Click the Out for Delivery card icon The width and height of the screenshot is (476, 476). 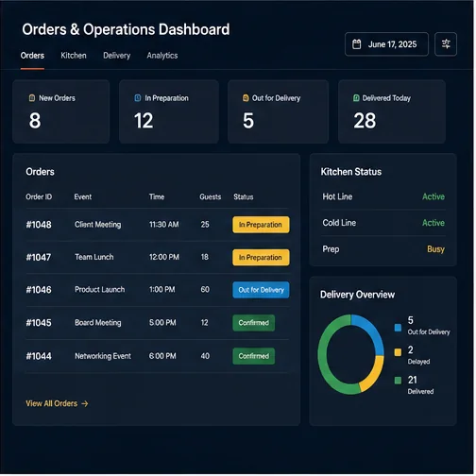pyautogui.click(x=246, y=98)
